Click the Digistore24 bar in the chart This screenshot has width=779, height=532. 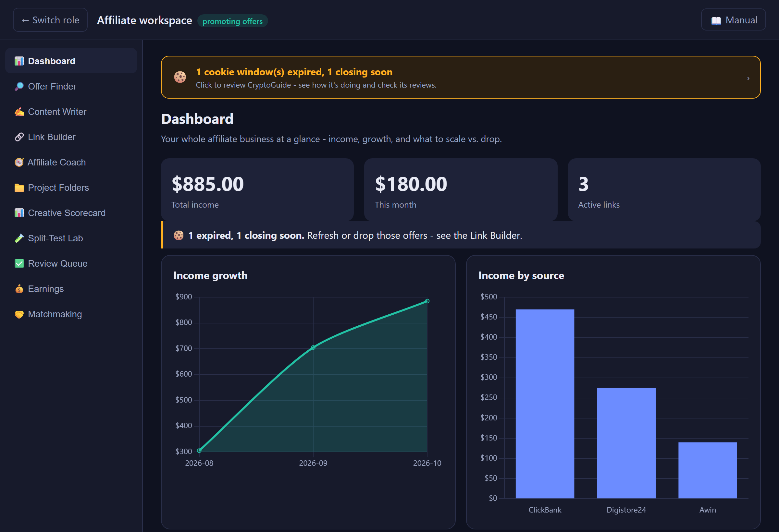click(626, 443)
